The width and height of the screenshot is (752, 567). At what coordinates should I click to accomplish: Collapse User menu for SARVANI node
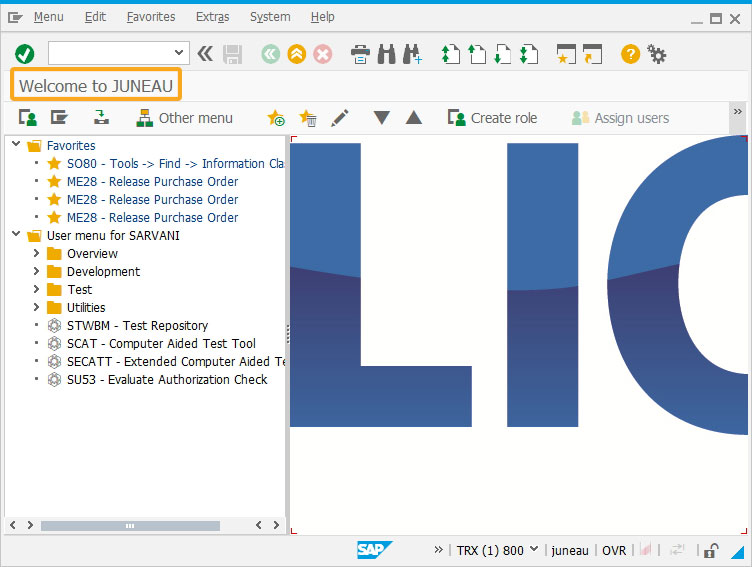16,234
